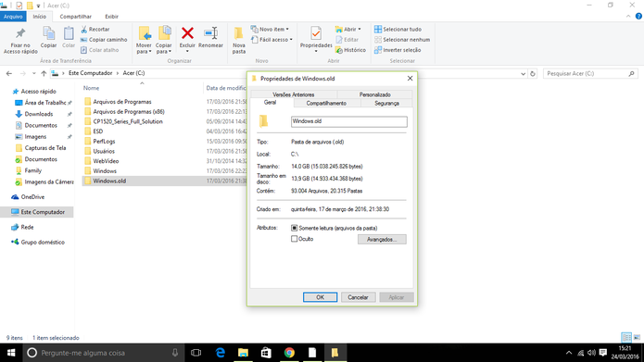The image size is (644, 362).
Task: Switch to Exibir ribbon tab
Action: pos(111,17)
